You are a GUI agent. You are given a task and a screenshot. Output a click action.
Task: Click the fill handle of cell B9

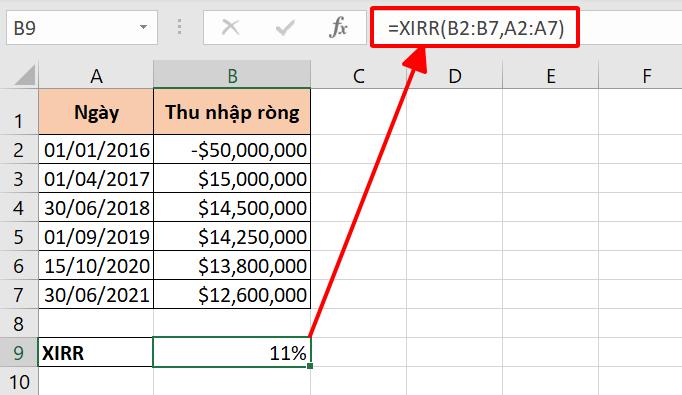[310, 366]
